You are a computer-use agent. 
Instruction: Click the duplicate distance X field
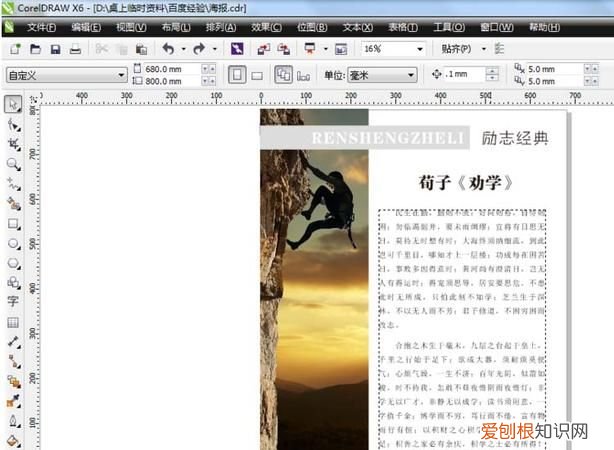554,69
